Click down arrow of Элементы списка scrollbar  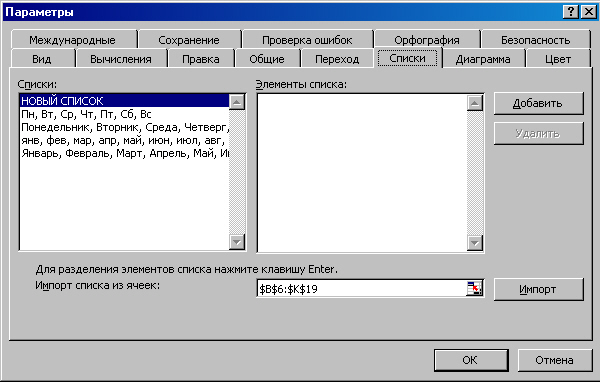[475, 243]
